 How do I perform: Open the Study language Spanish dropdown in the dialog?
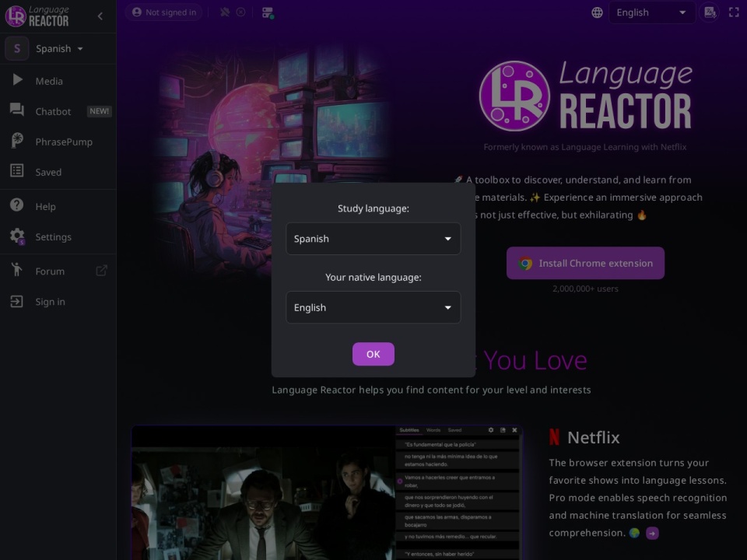point(373,239)
